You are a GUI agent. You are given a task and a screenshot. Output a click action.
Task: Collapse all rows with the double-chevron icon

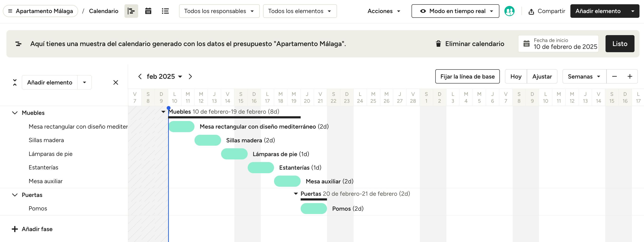coord(15,82)
